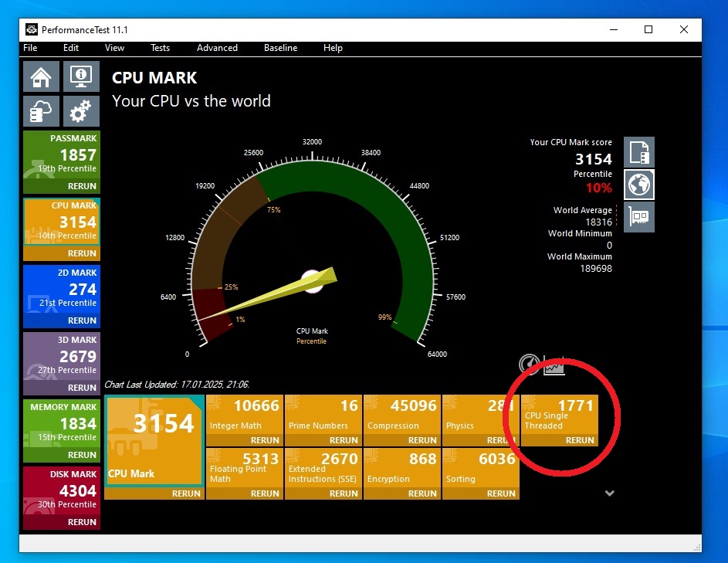Switch to line graph chart icon
Viewport: 728px width, 563px height.
click(x=554, y=367)
